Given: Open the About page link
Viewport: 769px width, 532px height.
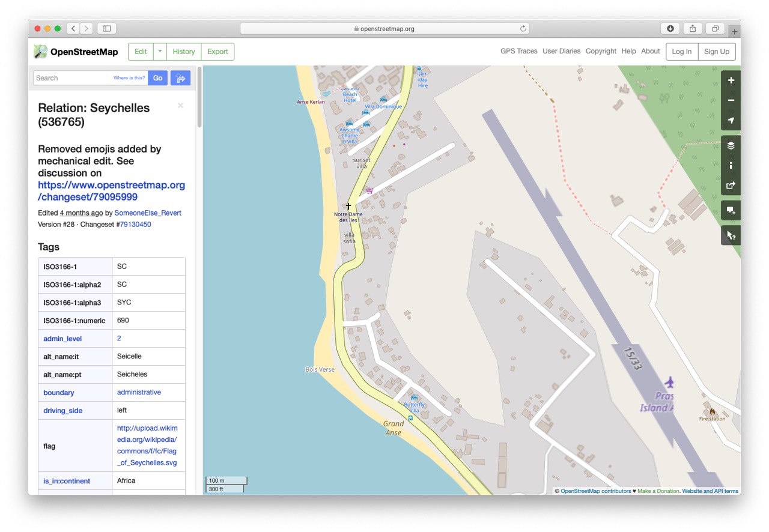Looking at the screenshot, I should click(x=651, y=51).
